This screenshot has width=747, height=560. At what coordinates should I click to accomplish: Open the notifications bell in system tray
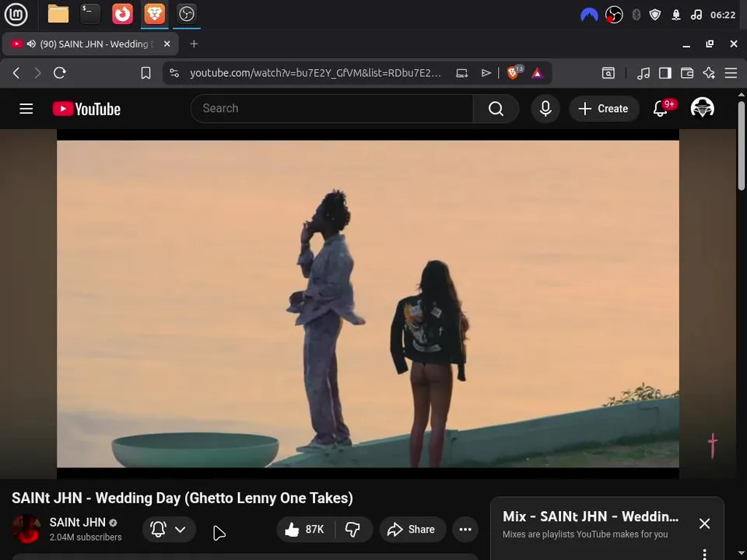tap(676, 15)
